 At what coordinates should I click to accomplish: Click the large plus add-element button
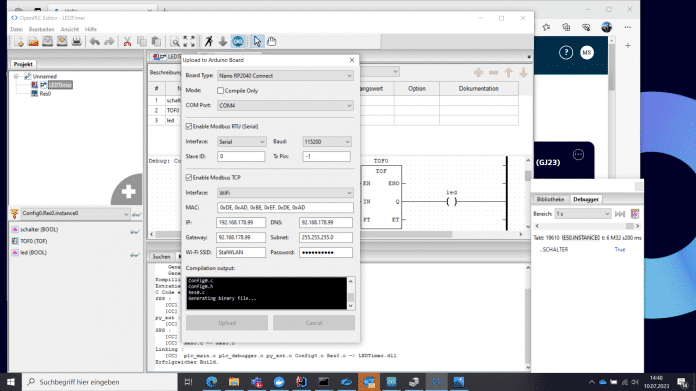pos(127,191)
